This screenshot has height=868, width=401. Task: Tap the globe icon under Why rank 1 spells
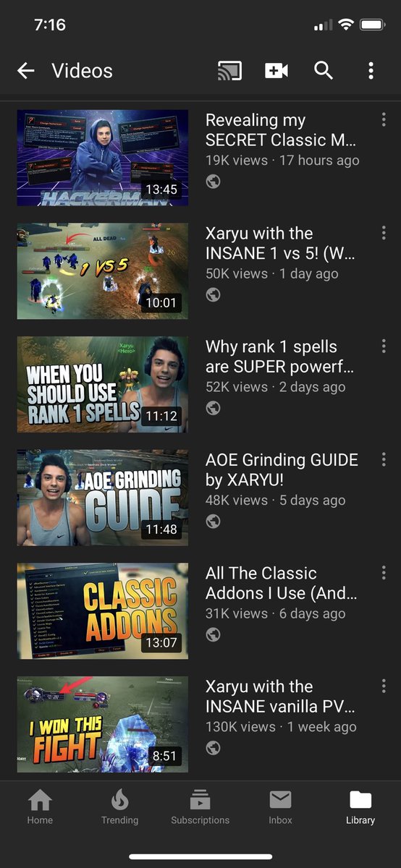pos(214,408)
